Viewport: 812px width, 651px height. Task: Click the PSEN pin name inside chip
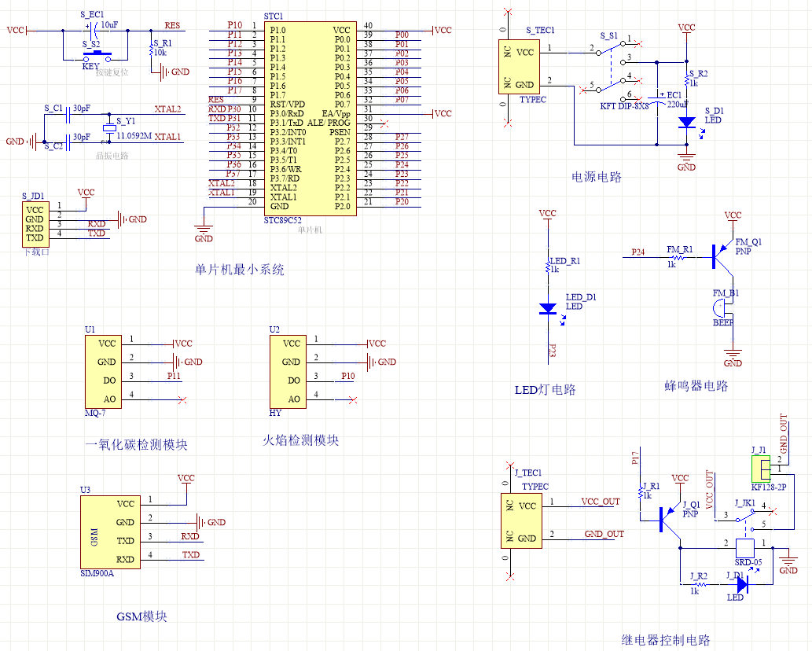tap(340, 132)
